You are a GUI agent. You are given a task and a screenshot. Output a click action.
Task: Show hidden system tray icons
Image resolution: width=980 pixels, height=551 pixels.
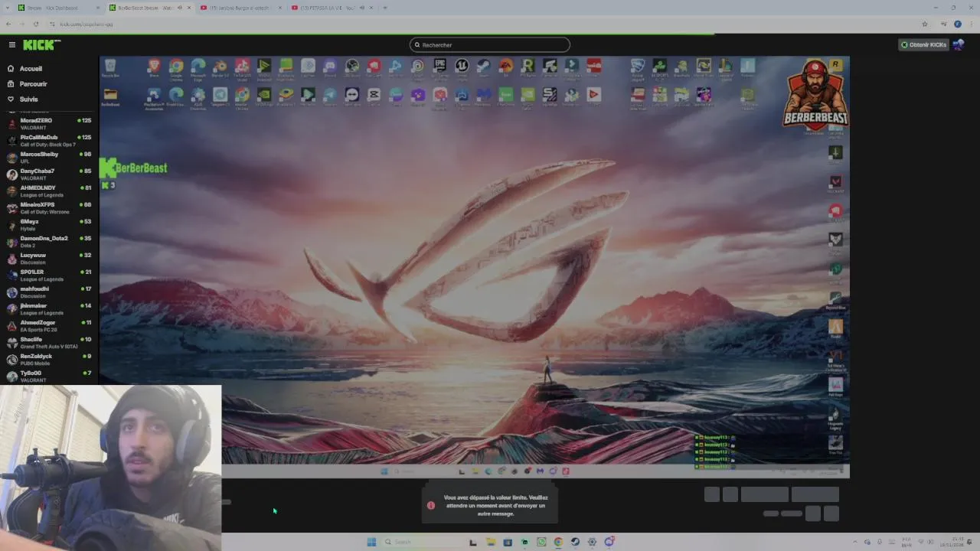coord(855,542)
